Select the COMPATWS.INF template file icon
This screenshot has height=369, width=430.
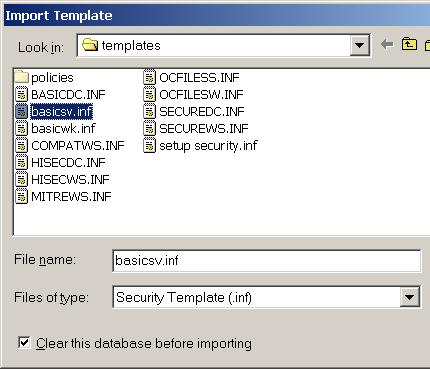(x=22, y=145)
